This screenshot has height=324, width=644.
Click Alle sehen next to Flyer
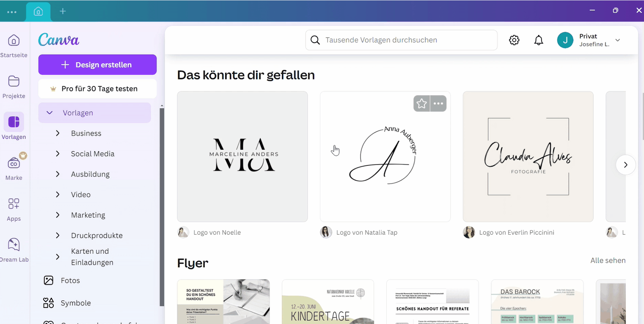[x=608, y=261]
